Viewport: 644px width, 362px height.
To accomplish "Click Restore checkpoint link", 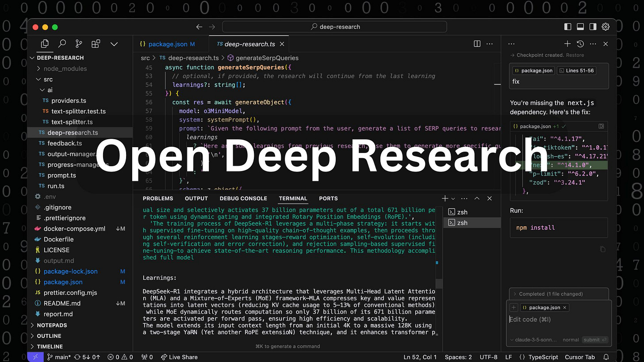I will point(575,55).
